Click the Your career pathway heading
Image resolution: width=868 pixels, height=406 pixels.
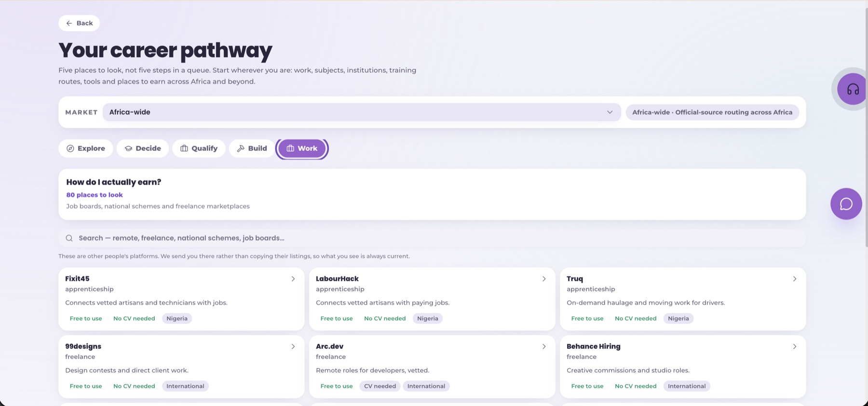165,51
